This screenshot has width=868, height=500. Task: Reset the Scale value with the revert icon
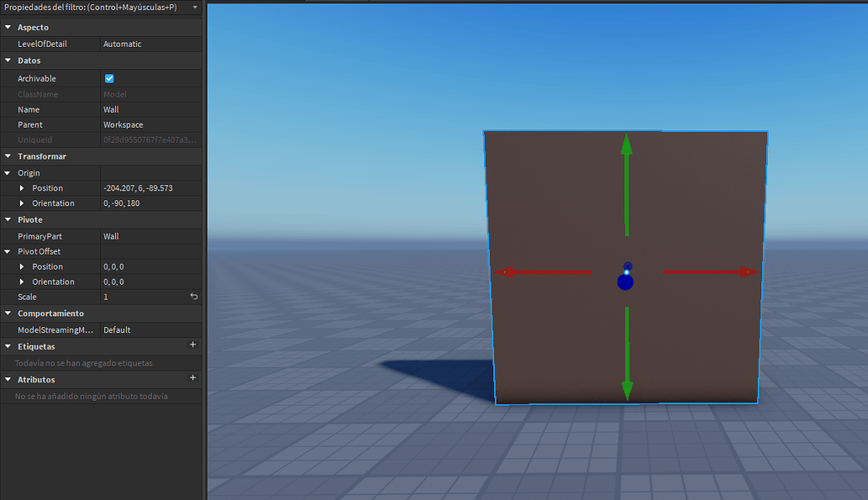pos(193,297)
